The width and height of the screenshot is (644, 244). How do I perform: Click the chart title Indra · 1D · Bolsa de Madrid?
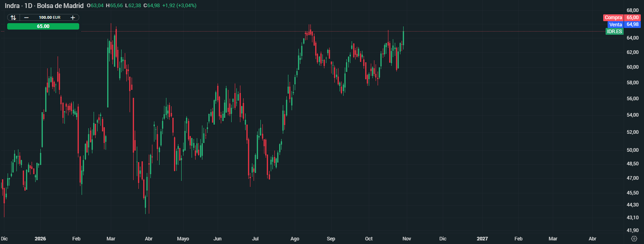[44, 6]
